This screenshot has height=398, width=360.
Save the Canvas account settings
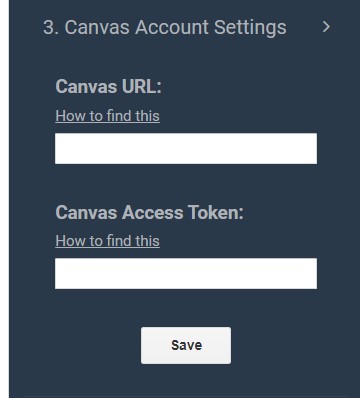pyautogui.click(x=186, y=345)
